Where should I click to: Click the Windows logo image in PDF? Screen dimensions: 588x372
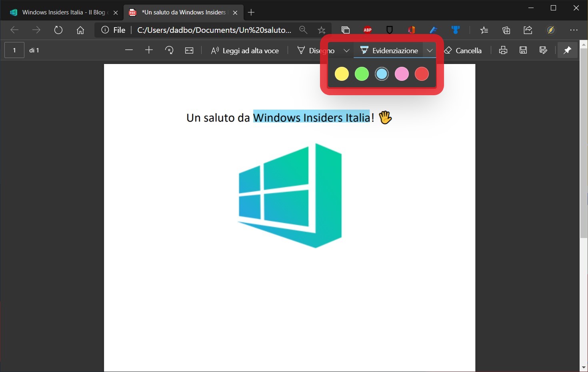(290, 195)
